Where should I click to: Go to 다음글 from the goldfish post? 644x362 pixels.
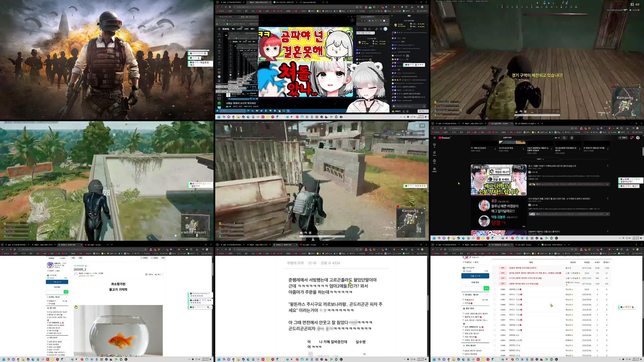click(155, 258)
